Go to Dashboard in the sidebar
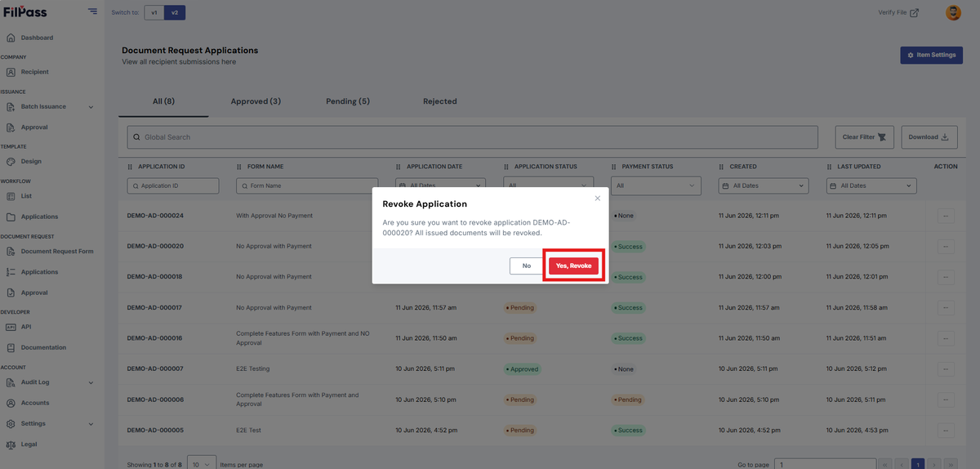Image resolution: width=980 pixels, height=469 pixels. [x=37, y=38]
